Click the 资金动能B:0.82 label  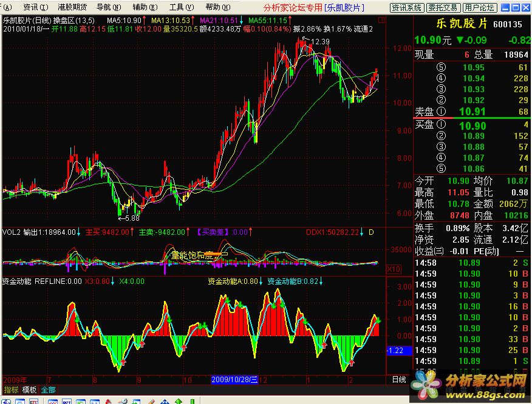click(x=295, y=281)
